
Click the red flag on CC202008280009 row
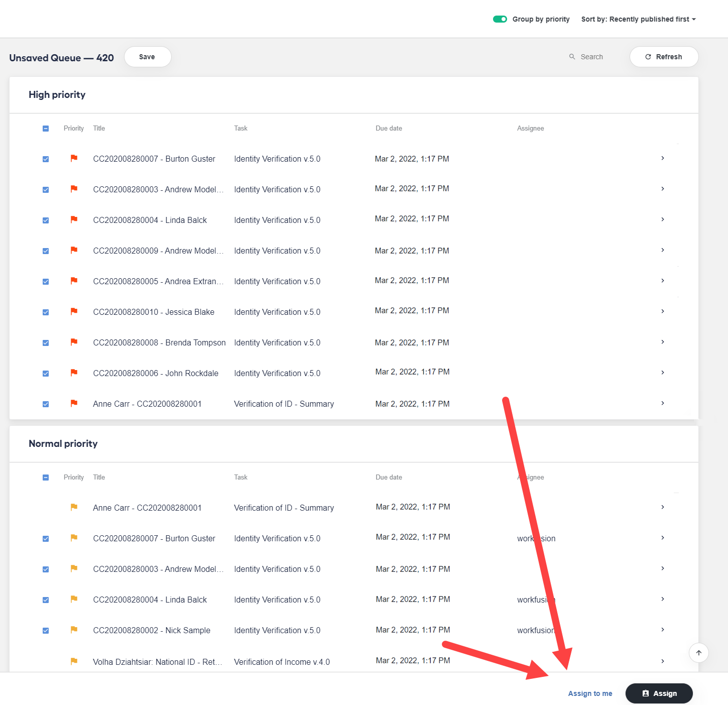(74, 250)
